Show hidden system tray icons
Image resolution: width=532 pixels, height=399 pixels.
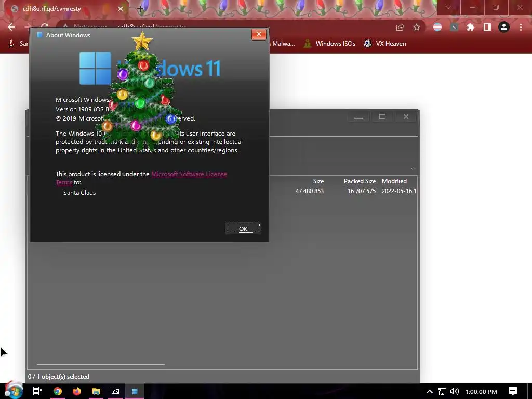[x=430, y=392]
